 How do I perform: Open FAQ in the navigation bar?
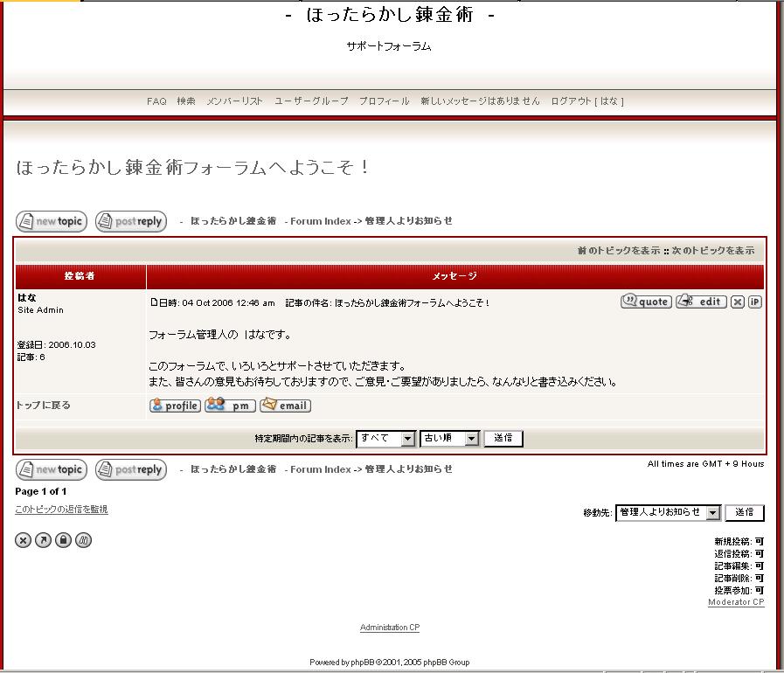(156, 101)
